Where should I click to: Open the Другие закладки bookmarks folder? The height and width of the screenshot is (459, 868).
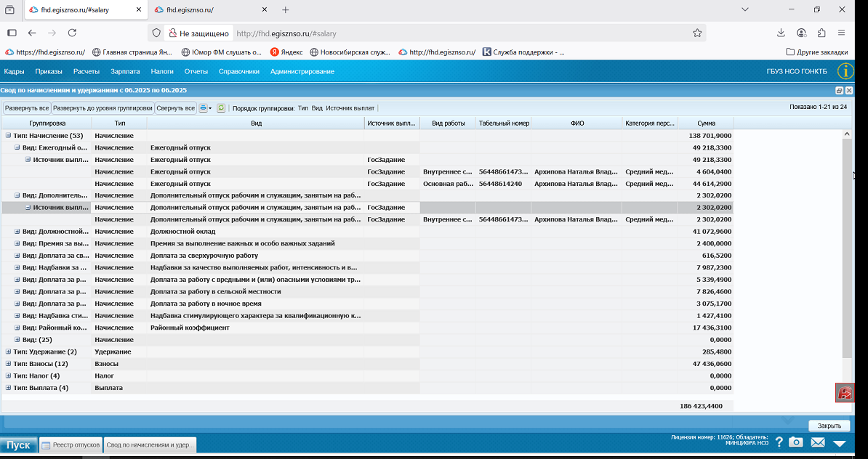pos(817,52)
